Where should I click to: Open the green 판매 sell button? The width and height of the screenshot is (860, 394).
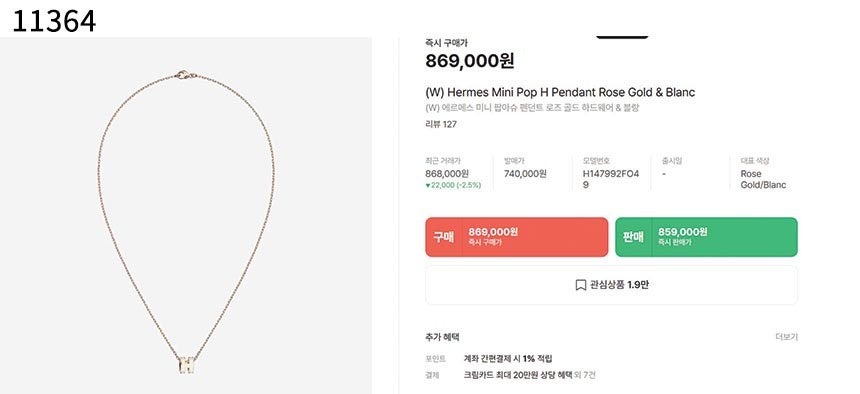click(x=706, y=237)
